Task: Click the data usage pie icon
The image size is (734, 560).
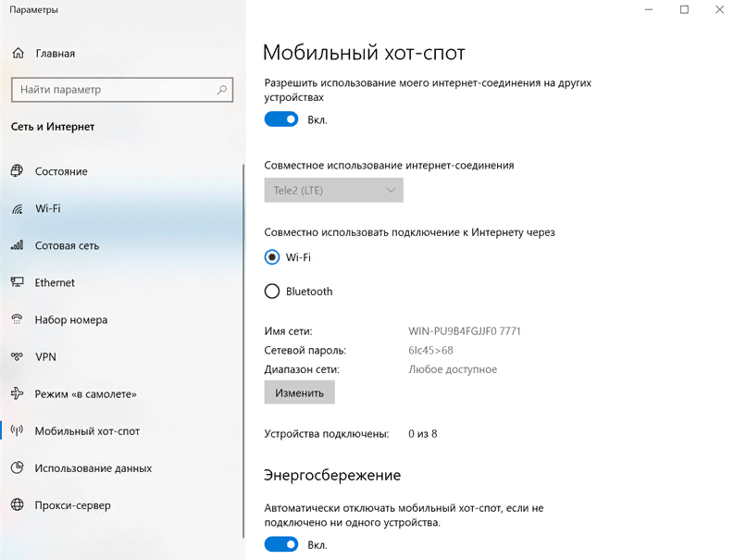Action: pos(18,467)
